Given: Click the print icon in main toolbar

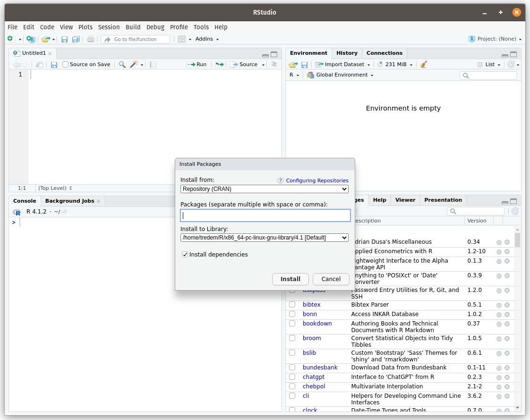Looking at the screenshot, I should pyautogui.click(x=91, y=39).
